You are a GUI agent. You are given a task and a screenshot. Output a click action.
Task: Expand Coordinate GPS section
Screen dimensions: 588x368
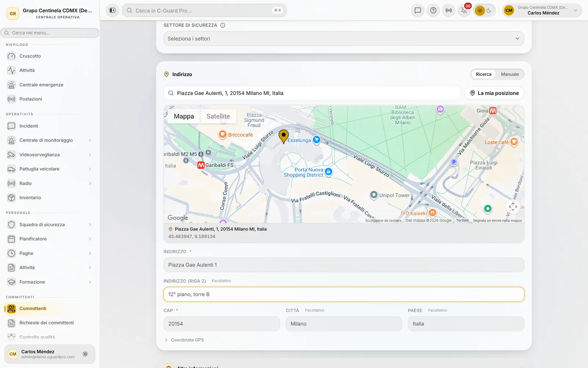[184, 340]
